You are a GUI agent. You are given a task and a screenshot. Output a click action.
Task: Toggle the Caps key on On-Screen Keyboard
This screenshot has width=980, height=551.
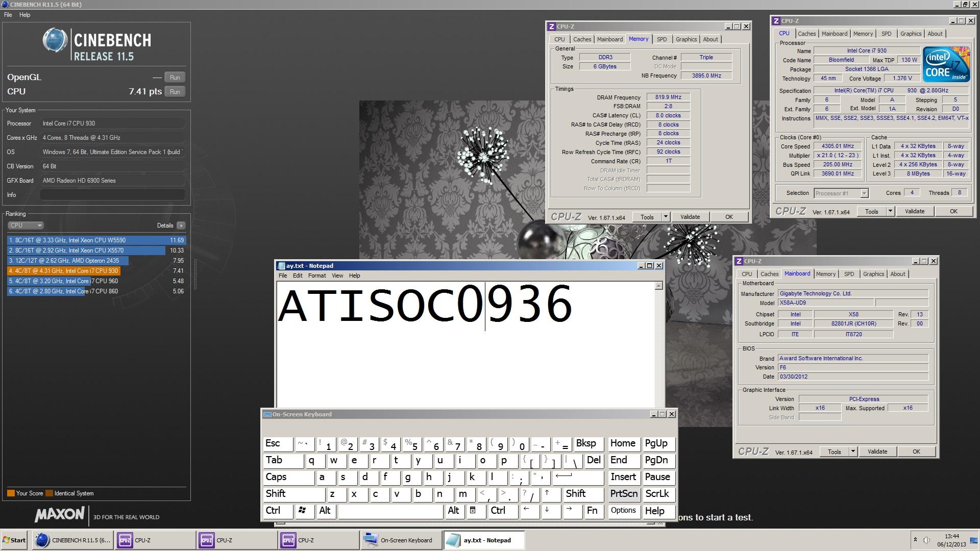point(288,478)
